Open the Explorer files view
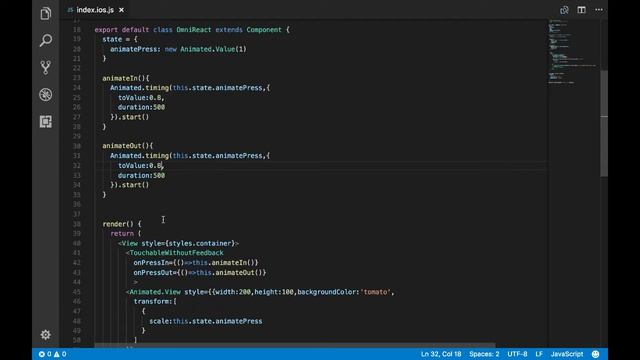Screen dimensions: 640x360 point(46,13)
